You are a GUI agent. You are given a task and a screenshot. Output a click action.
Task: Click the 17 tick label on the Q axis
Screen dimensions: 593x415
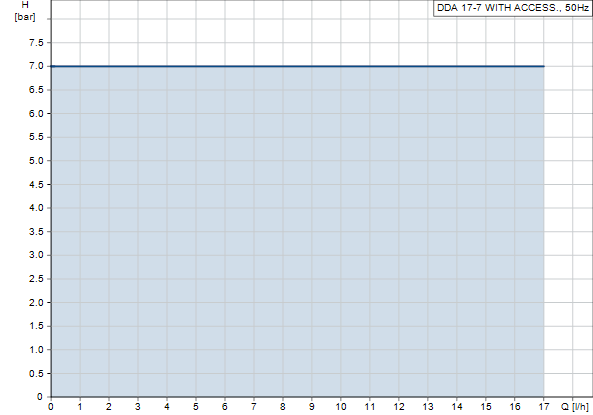543,407
